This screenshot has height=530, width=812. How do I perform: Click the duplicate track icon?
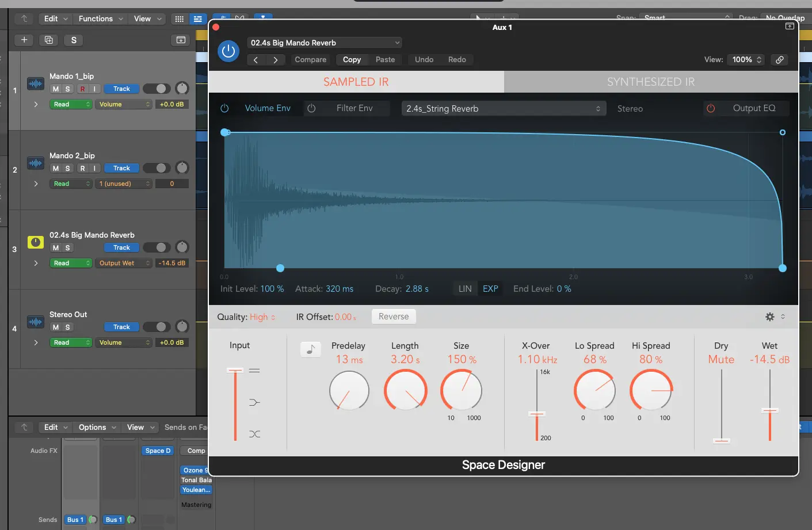(49, 40)
